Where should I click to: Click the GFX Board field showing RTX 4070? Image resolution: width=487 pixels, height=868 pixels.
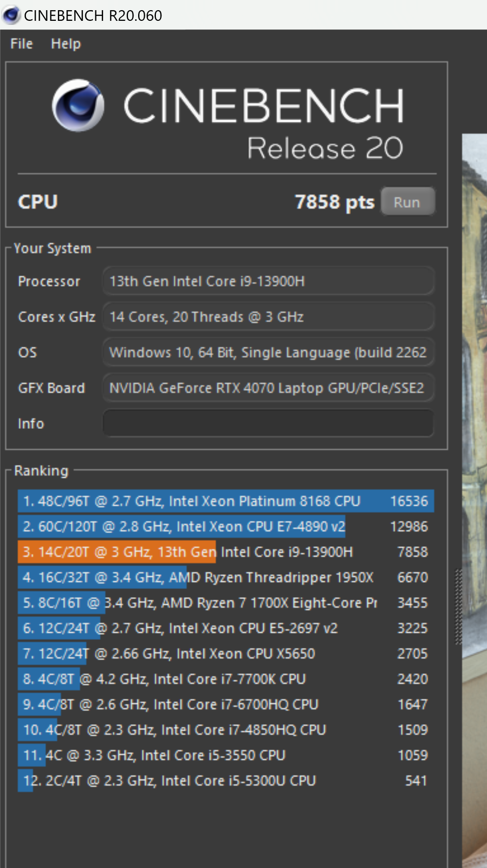[x=268, y=388]
